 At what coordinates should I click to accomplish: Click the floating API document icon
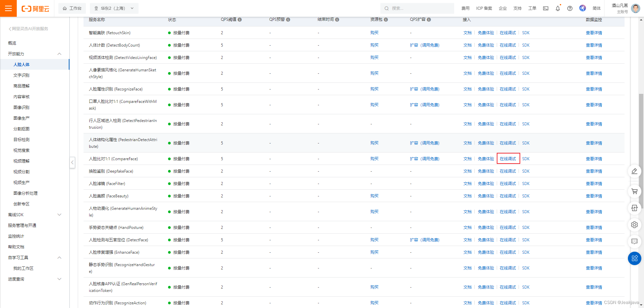coord(634,208)
